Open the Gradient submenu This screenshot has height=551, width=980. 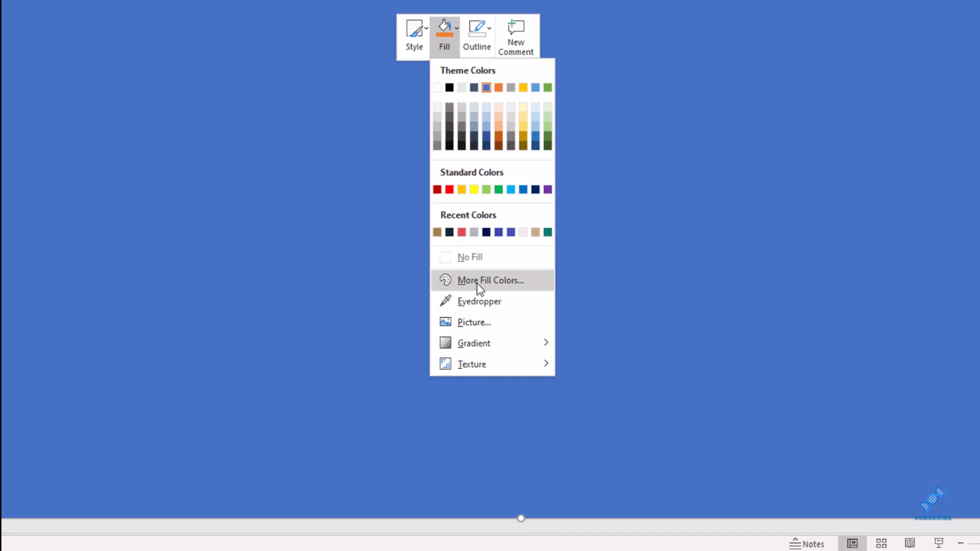tap(492, 343)
